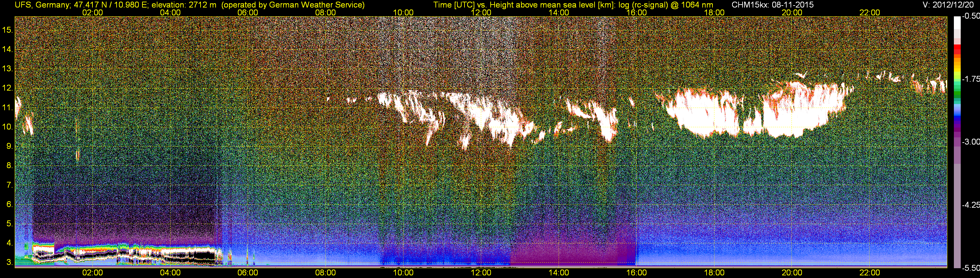
Task: Click the 12:00 label on the bottom time axis
Action: click(x=481, y=273)
